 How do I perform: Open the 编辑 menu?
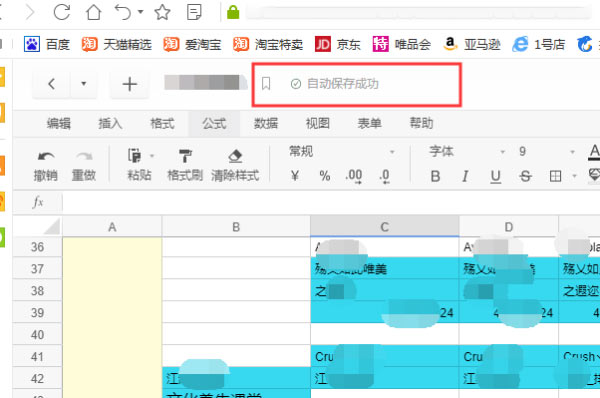point(59,123)
